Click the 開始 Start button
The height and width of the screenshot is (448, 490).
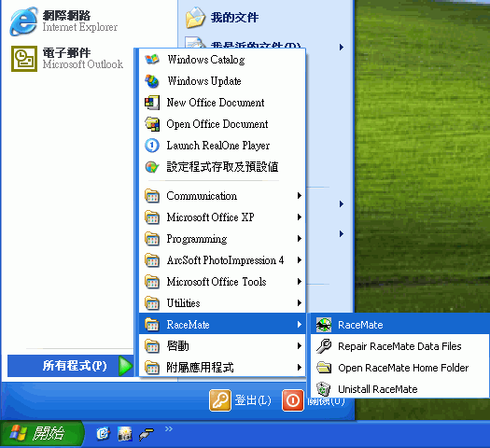42,433
